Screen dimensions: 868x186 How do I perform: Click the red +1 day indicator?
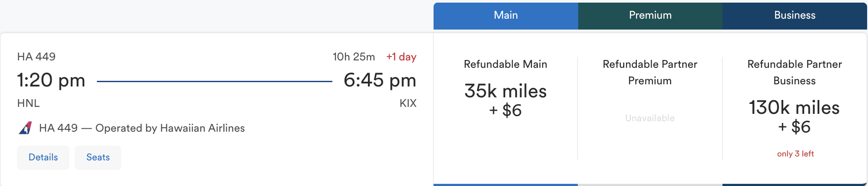click(401, 57)
